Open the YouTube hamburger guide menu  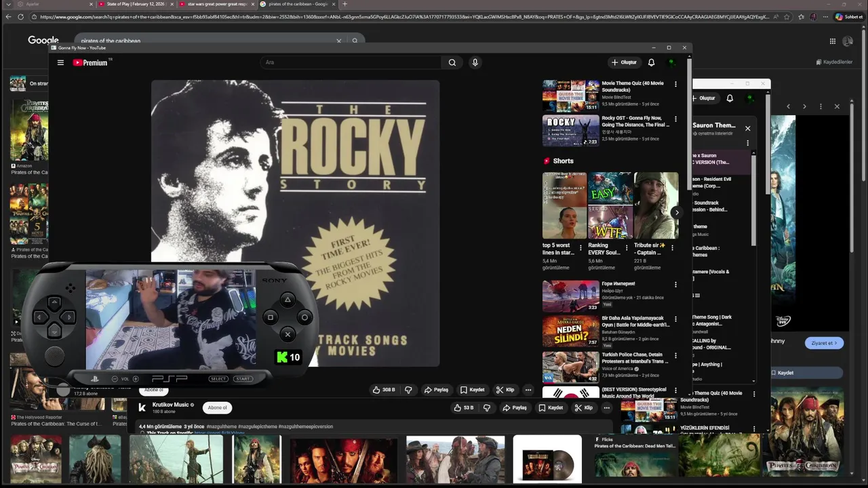point(60,62)
